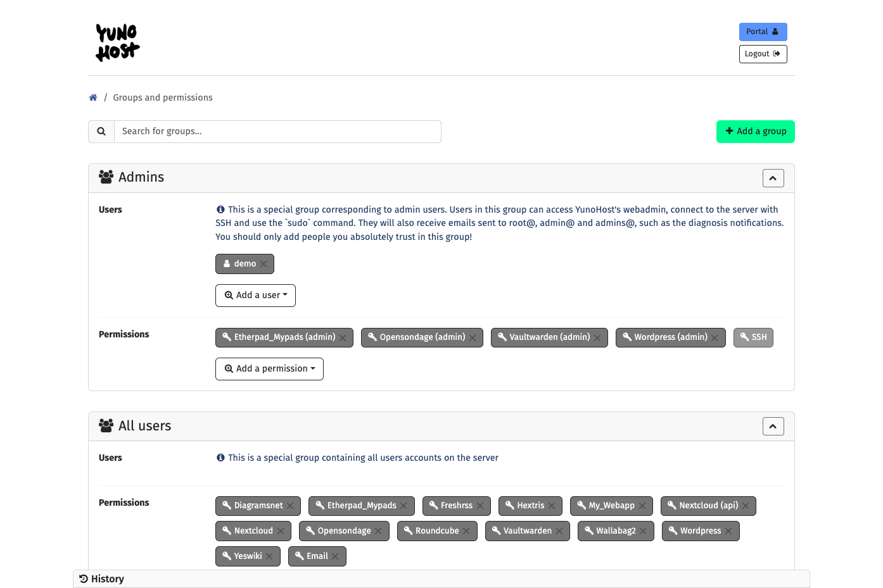Remove Vaultwarden (admin) permission from Admins
This screenshot has height=588, width=883.
pyautogui.click(x=597, y=338)
